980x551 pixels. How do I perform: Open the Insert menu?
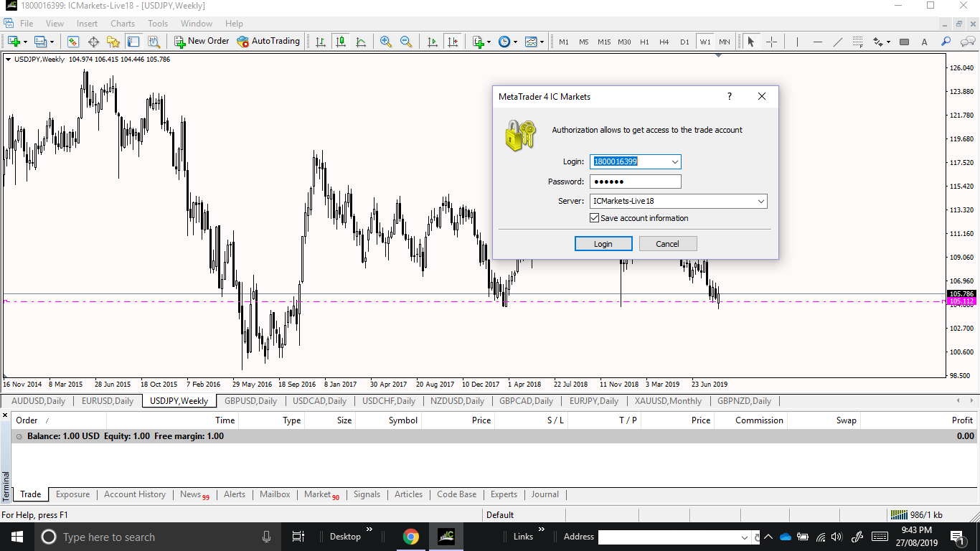(x=88, y=24)
